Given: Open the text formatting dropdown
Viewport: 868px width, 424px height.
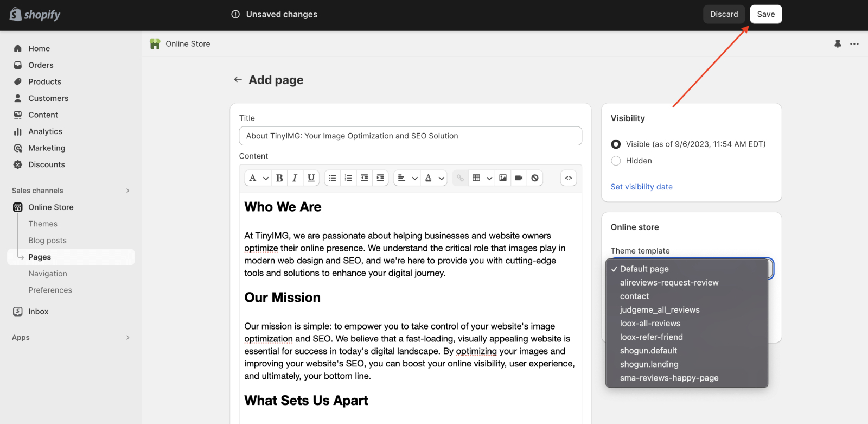Looking at the screenshot, I should (x=258, y=178).
